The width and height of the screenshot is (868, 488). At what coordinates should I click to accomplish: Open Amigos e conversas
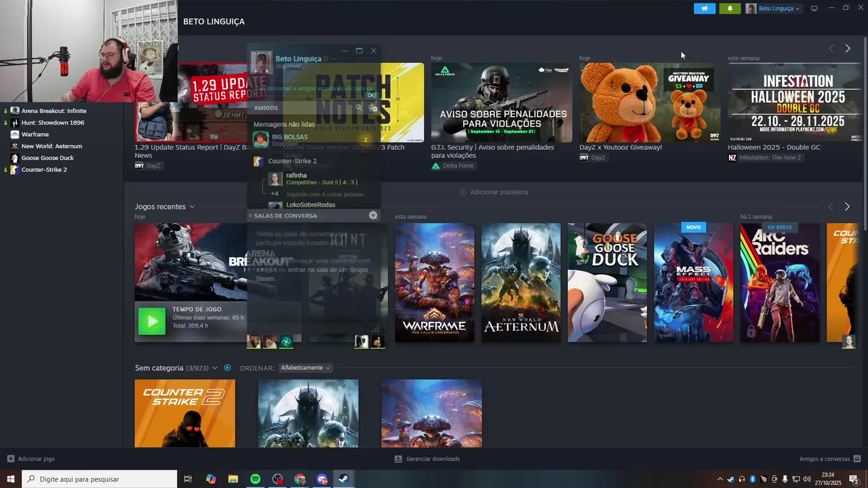[x=830, y=459]
